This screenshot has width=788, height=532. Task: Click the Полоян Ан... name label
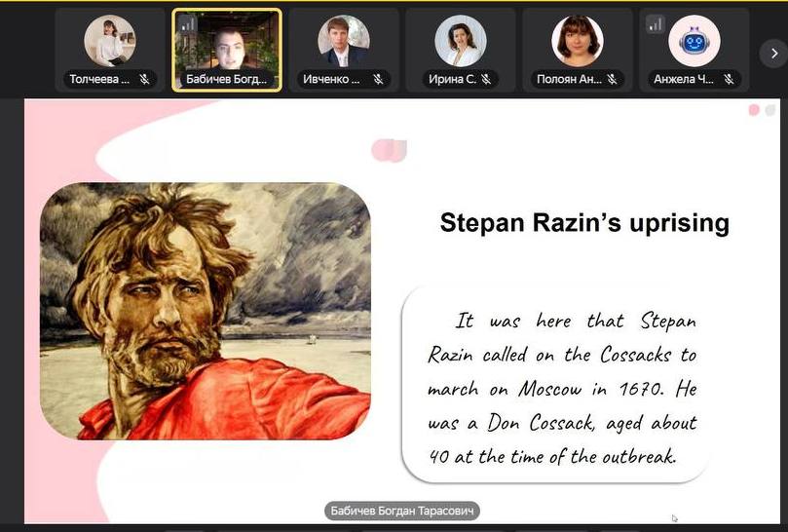pyautogui.click(x=569, y=79)
